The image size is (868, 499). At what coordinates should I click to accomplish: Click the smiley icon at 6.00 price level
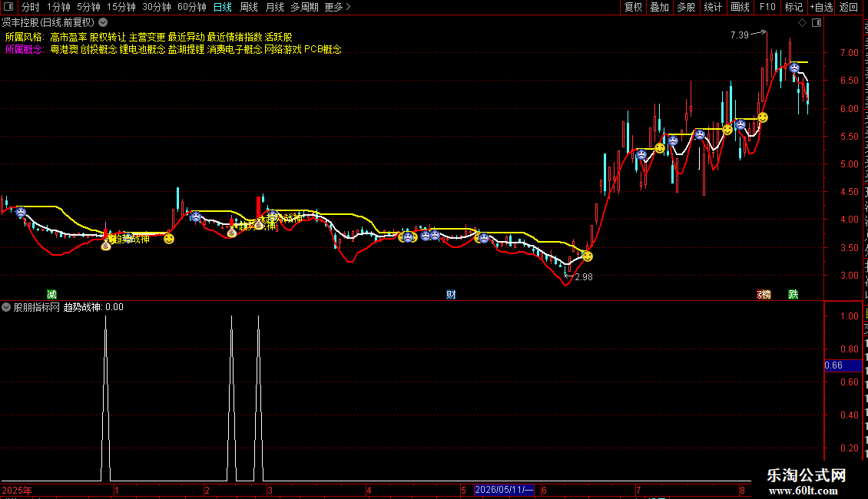pyautogui.click(x=763, y=117)
